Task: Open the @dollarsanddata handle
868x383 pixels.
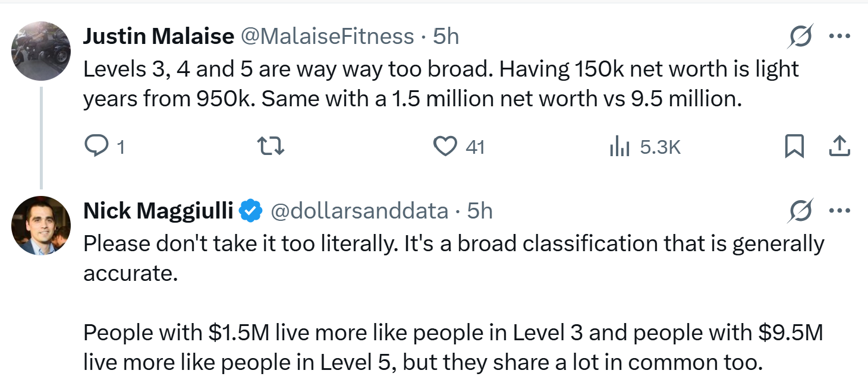Action: pos(360,210)
